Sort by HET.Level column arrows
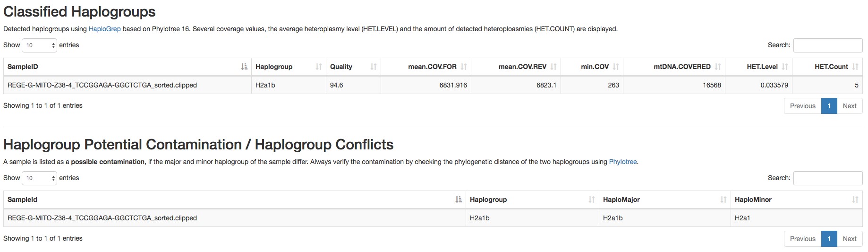 coord(785,67)
